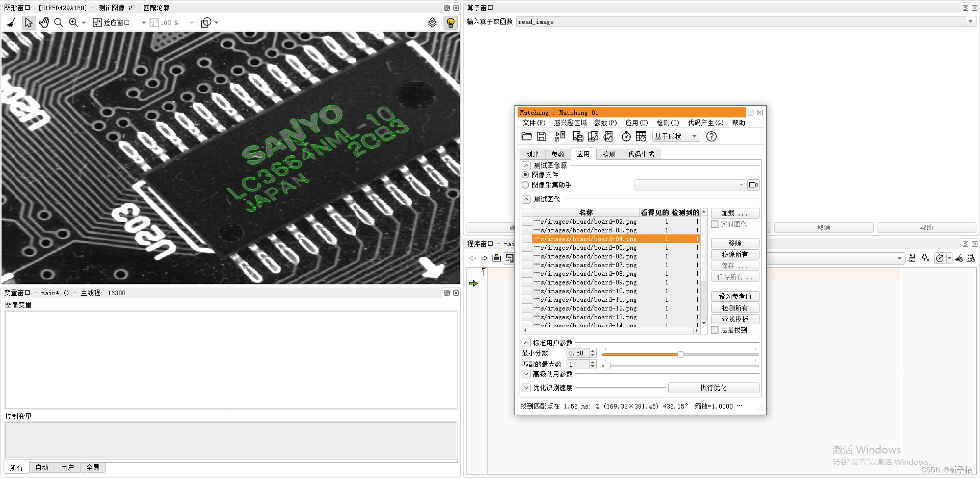Open the 基于形状 matching method dropdown
The width and height of the screenshot is (980, 478).
(676, 136)
